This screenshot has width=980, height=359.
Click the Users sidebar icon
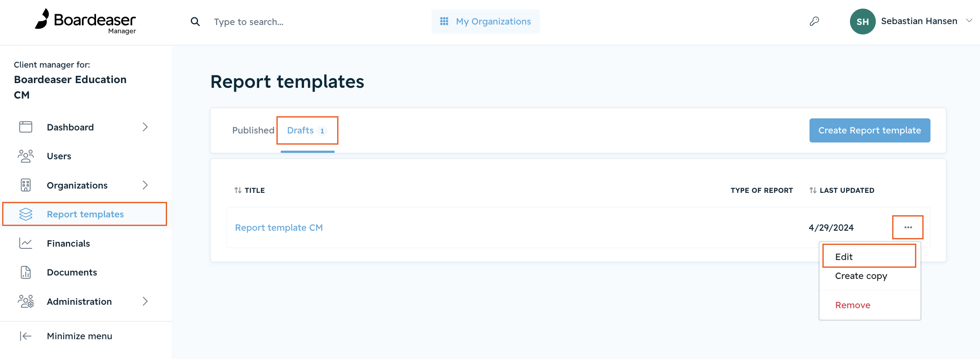tap(25, 156)
